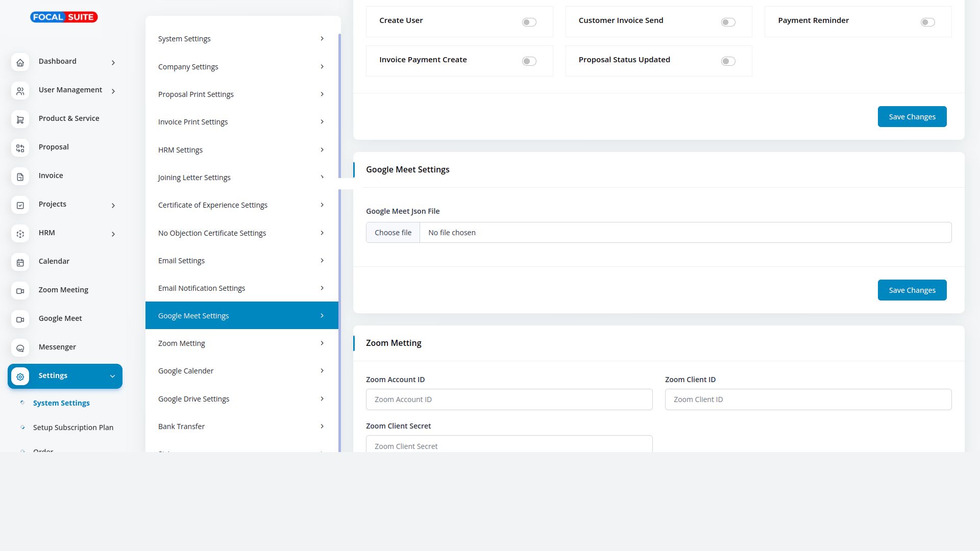Click Choose file for Google Meet Json
The height and width of the screenshot is (551, 980).
393,233
